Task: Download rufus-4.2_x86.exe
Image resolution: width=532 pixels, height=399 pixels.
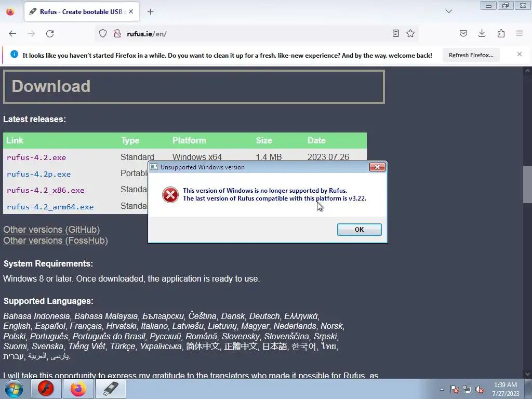Action: pyautogui.click(x=46, y=190)
